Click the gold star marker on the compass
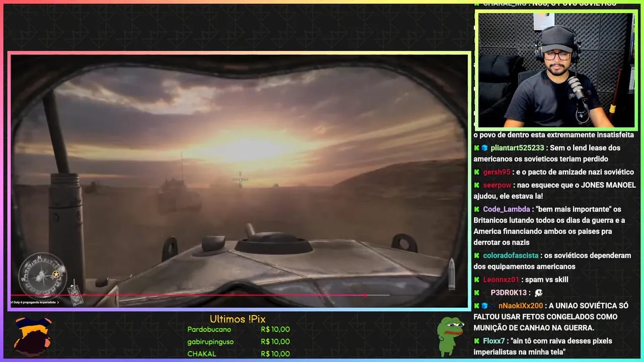Screen dimensions: 644x362 click(56, 274)
